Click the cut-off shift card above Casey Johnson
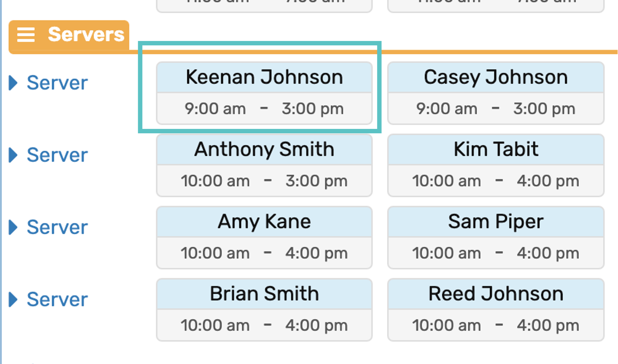The width and height of the screenshot is (618, 364). pyautogui.click(x=495, y=5)
